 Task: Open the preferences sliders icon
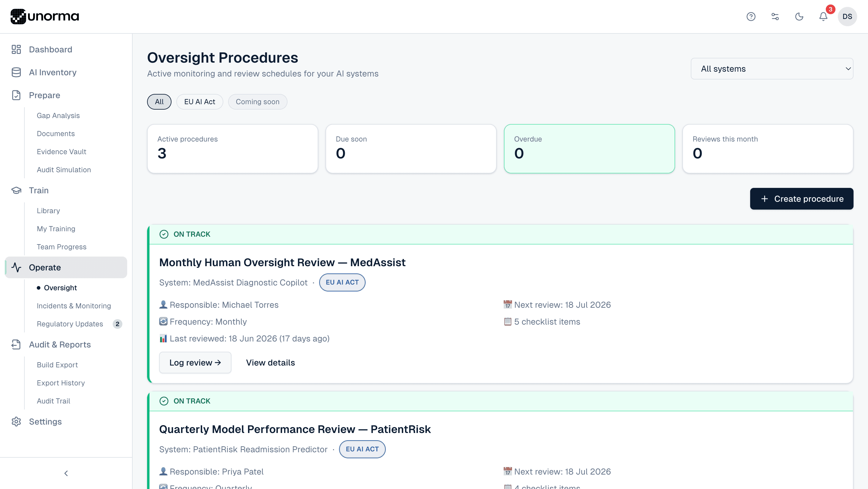click(775, 17)
